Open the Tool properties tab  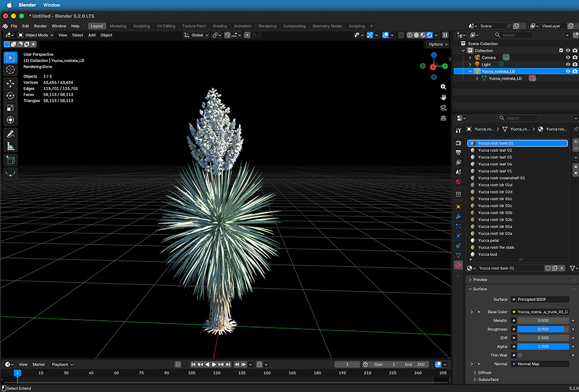(x=458, y=130)
